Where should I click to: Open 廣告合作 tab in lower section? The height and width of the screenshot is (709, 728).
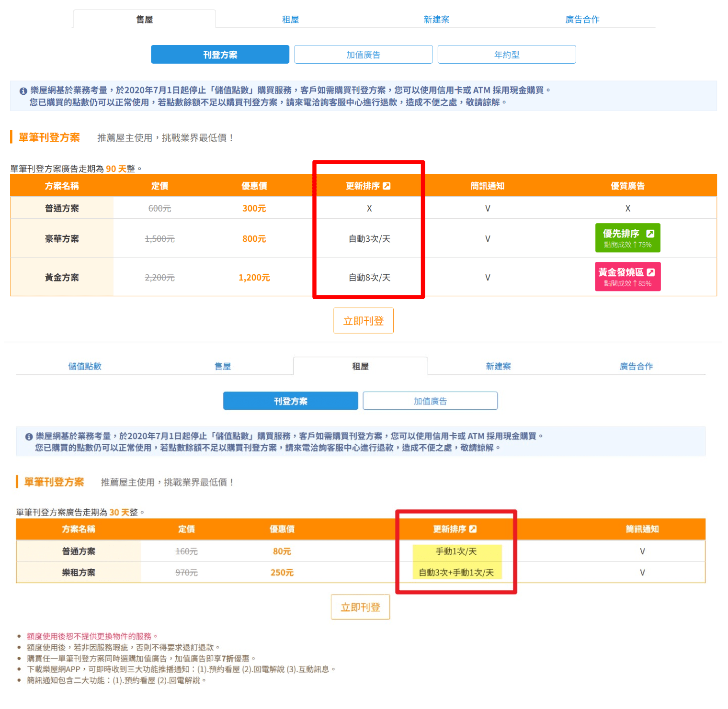[636, 366]
